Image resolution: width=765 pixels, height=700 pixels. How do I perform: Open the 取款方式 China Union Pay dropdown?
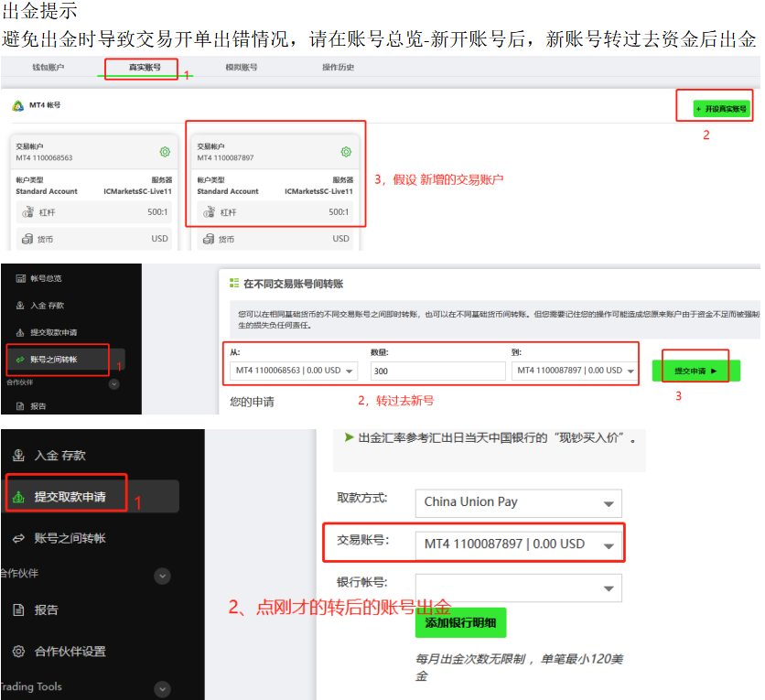519,503
